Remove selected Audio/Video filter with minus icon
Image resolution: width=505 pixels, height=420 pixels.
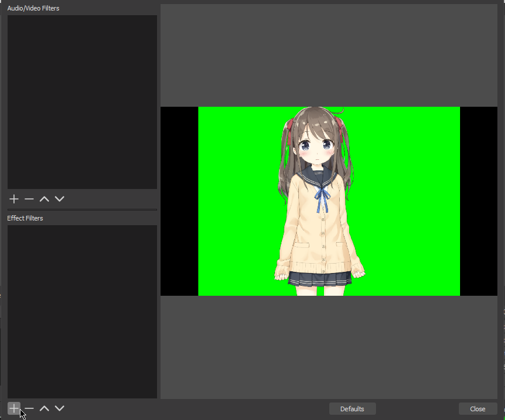point(29,199)
